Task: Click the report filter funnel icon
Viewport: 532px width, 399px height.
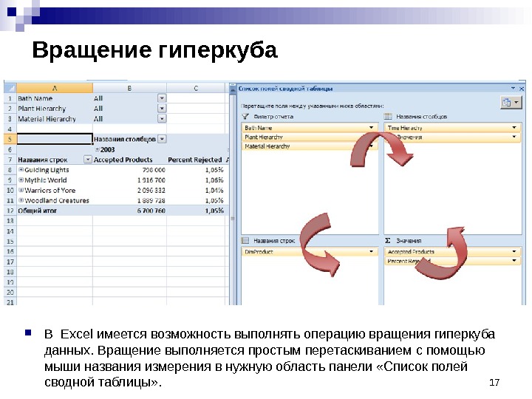Action: click(245, 117)
